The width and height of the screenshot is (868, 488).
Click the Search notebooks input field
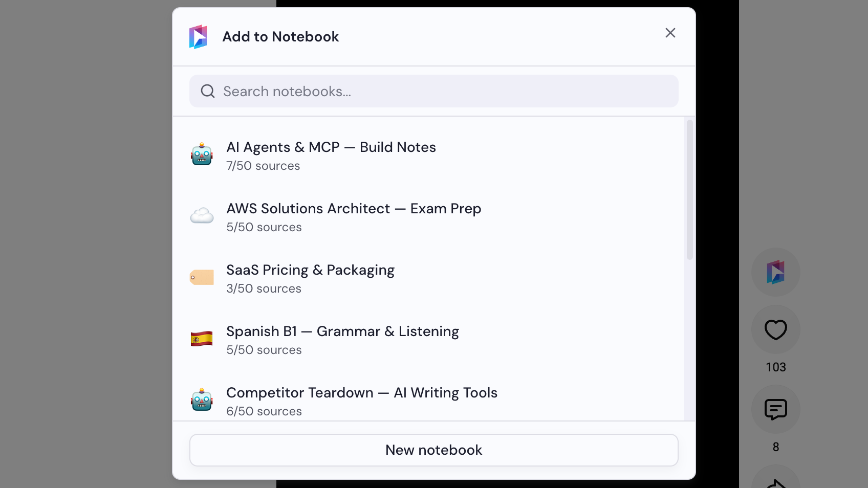[434, 91]
